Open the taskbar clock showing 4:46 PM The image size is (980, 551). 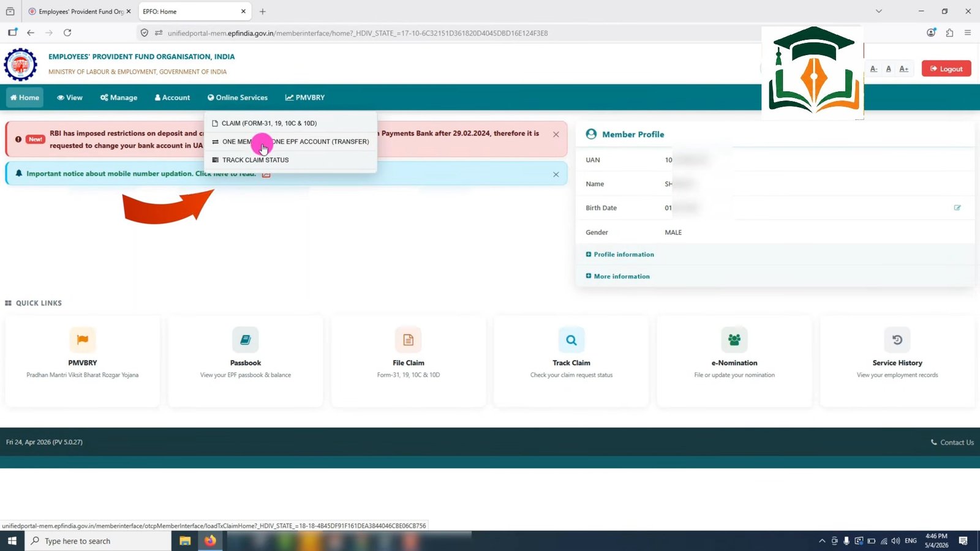click(937, 541)
